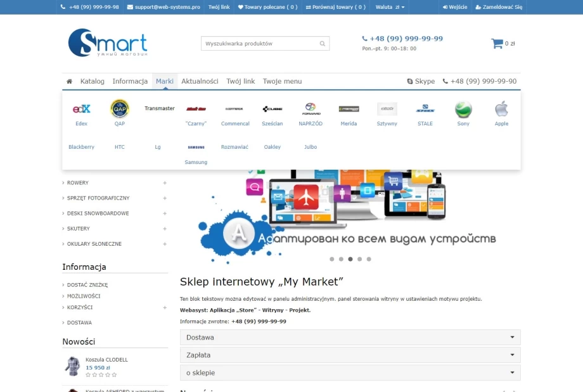Expand the ROWERY category plus sign
The height and width of the screenshot is (392, 583).
point(165,183)
